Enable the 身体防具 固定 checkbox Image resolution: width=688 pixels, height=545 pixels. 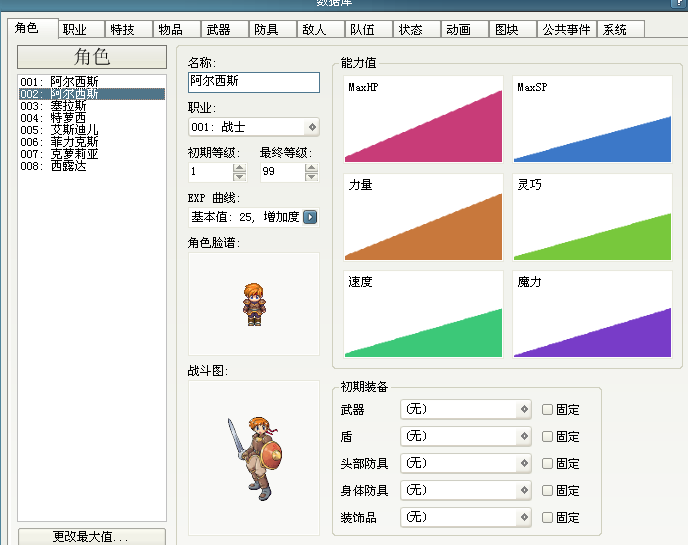(x=547, y=490)
